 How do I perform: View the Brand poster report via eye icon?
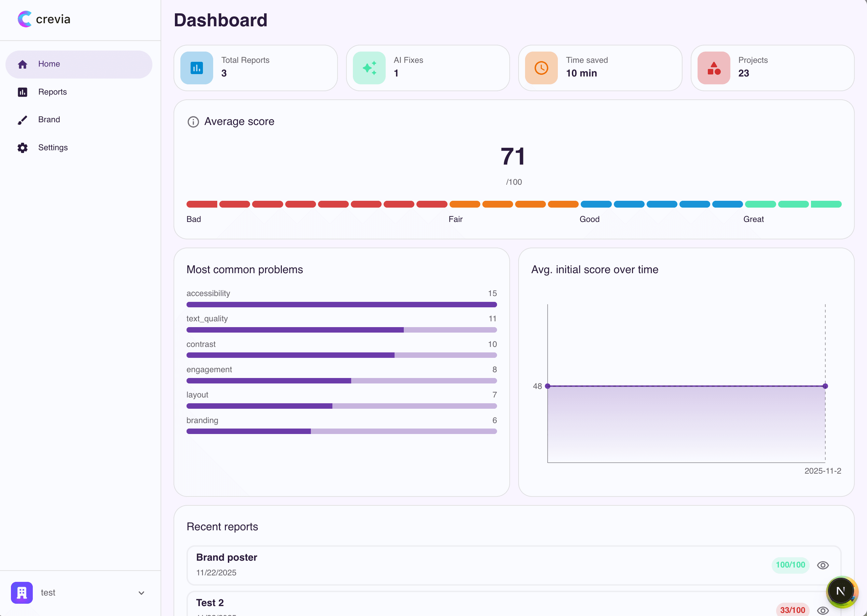click(x=823, y=565)
